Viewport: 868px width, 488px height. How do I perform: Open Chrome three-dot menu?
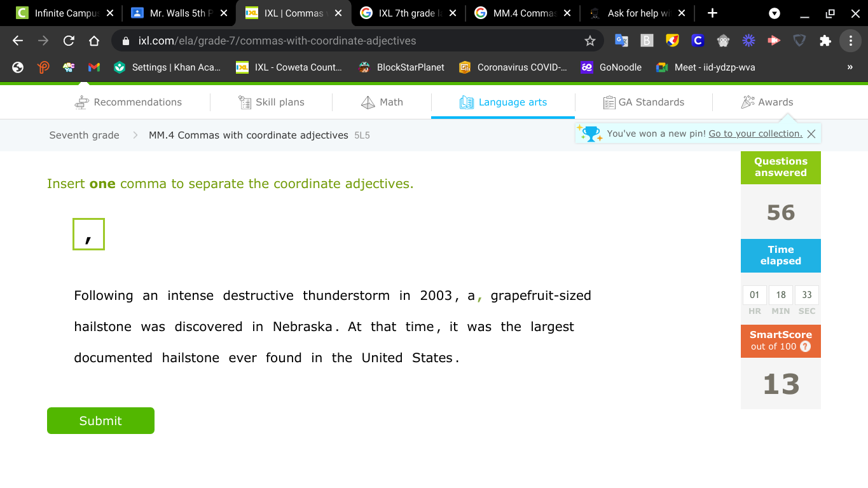tap(850, 41)
